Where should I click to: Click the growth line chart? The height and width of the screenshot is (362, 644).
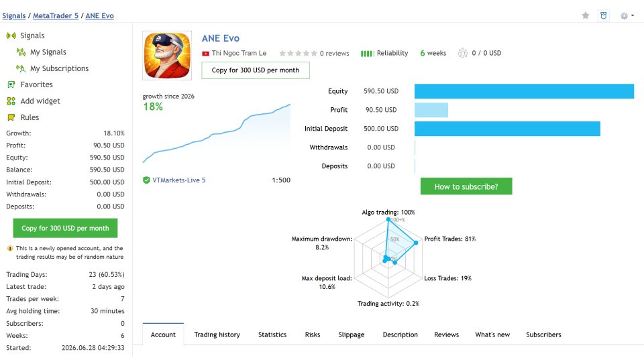pos(217,133)
